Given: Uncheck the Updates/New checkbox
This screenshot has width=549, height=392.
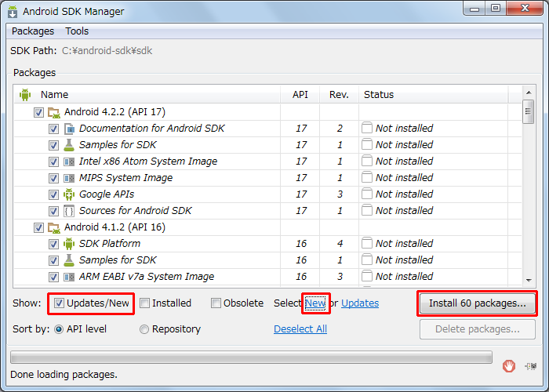Looking at the screenshot, I should pyautogui.click(x=59, y=303).
